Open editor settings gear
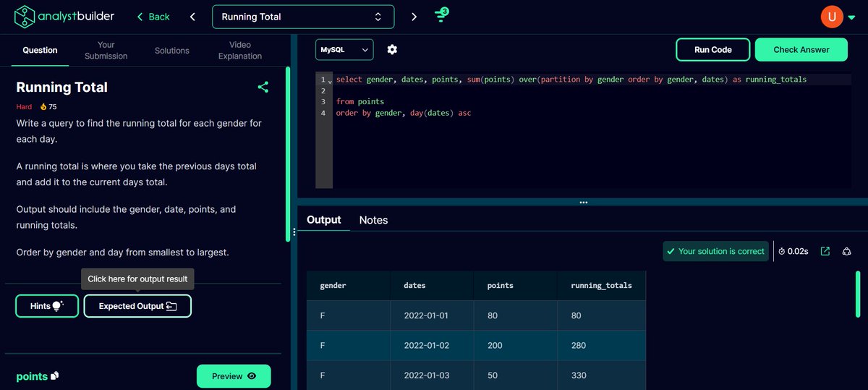This screenshot has height=390, width=868. point(392,49)
